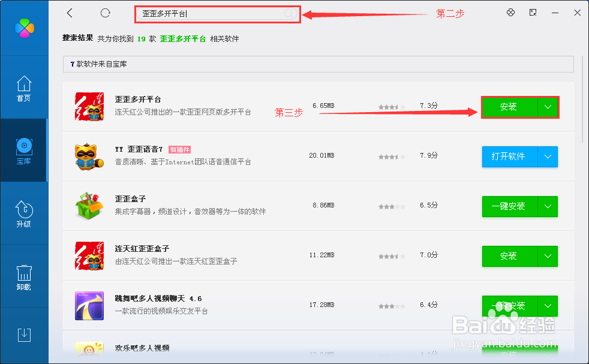Click the vertical scrollbar on the right
Viewport: 589px width, 364px height.
tap(583, 100)
